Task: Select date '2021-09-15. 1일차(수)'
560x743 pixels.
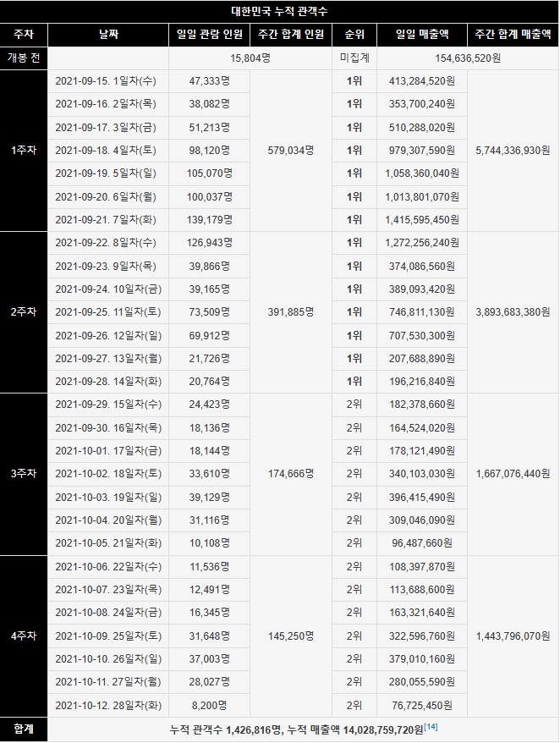Action: click(x=106, y=81)
